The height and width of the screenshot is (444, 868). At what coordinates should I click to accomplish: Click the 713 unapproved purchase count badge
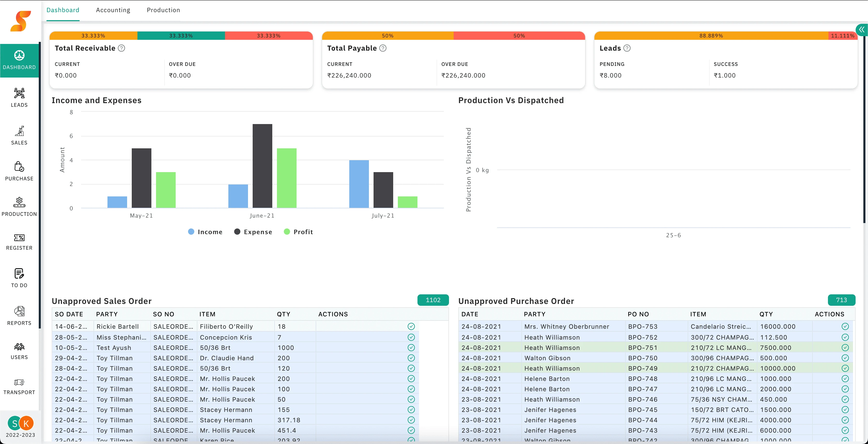click(x=841, y=300)
